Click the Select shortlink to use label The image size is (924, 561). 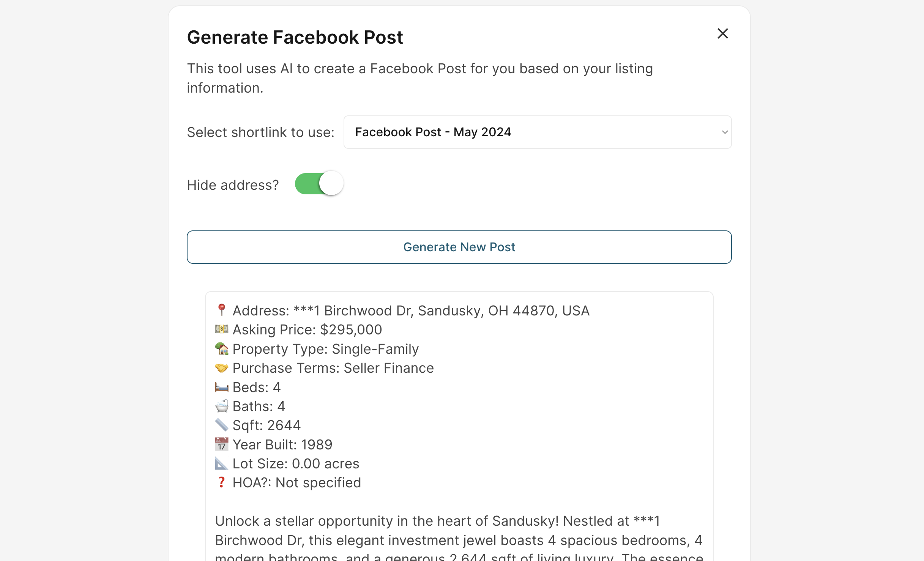pyautogui.click(x=260, y=132)
